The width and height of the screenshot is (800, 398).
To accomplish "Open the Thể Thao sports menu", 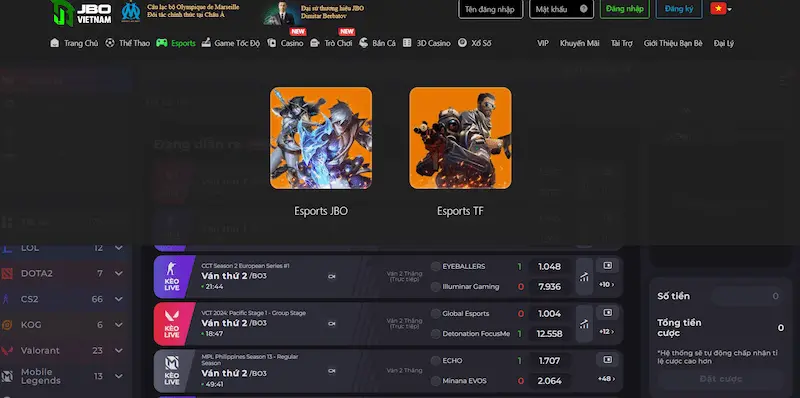I will (128, 43).
